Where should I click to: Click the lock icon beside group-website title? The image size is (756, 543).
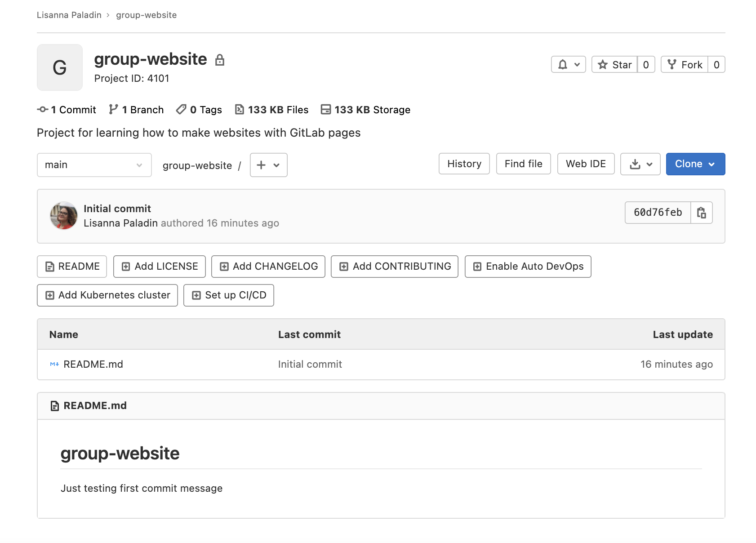(220, 59)
